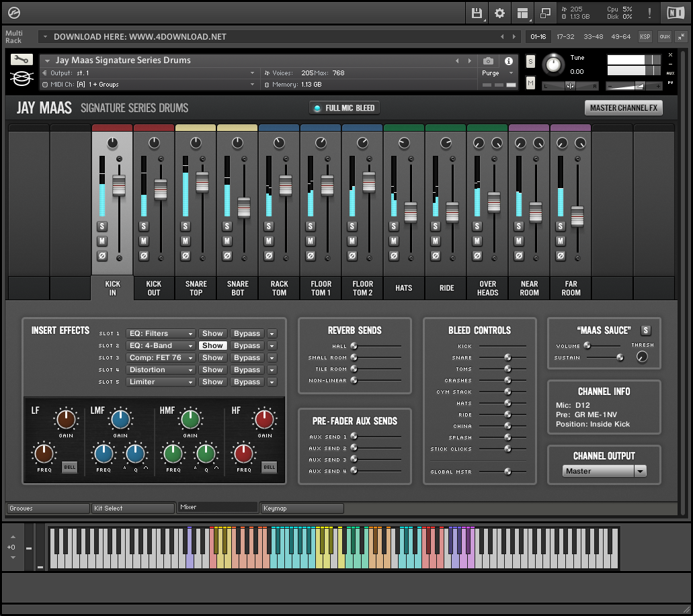Adjust the Hall reverb send slider
Screen dimensions: 693x616
click(376, 346)
